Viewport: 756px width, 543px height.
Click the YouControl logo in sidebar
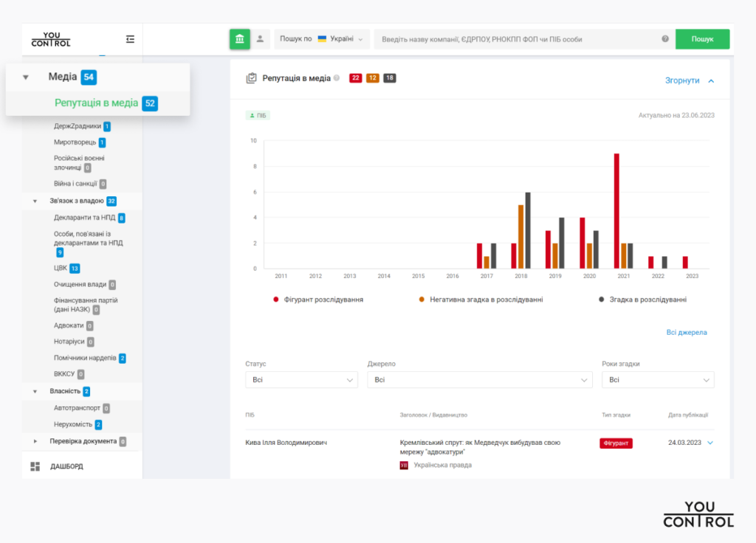pyautogui.click(x=51, y=39)
